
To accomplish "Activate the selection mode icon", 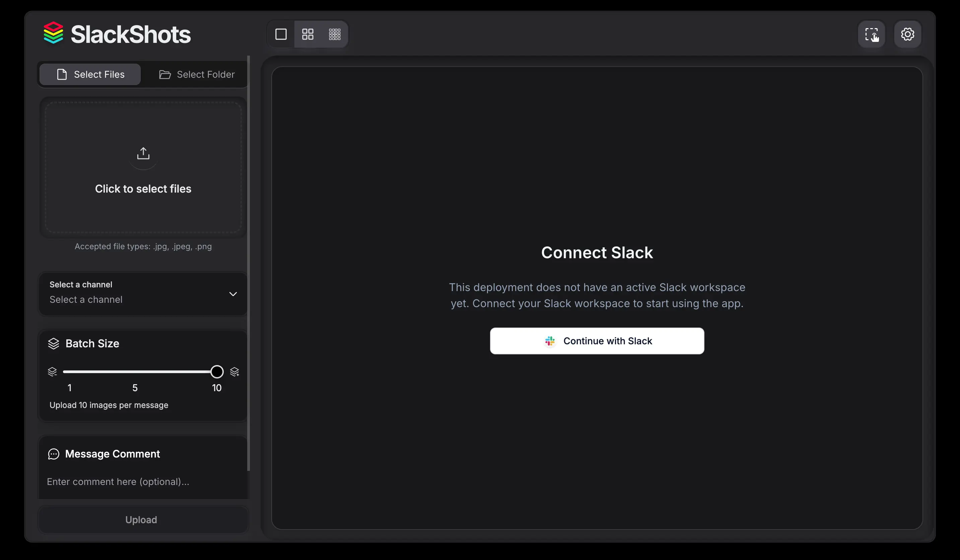I will (x=872, y=34).
